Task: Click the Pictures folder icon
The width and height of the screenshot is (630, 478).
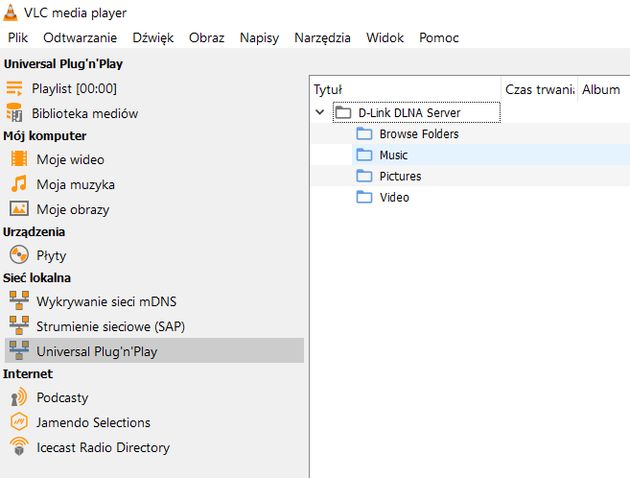Action: [x=364, y=176]
